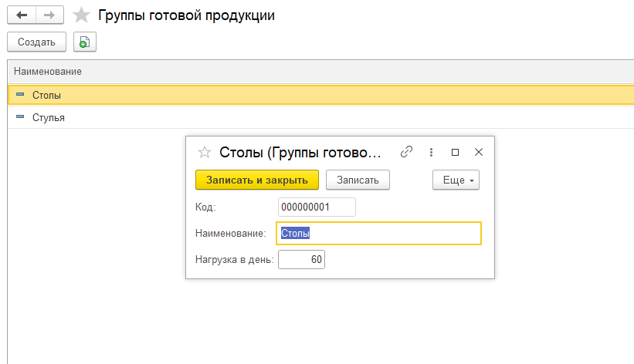
Task: Click the Наименование text field
Action: [378, 233]
